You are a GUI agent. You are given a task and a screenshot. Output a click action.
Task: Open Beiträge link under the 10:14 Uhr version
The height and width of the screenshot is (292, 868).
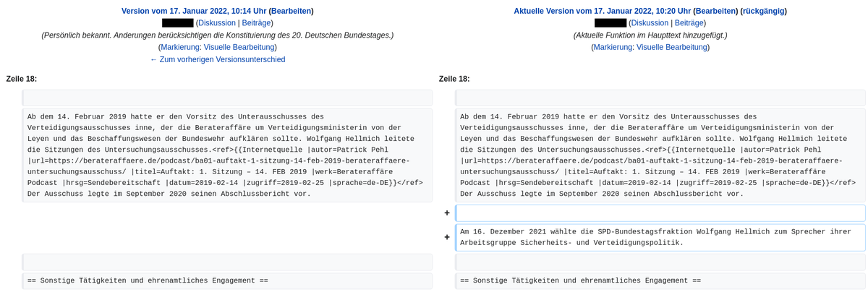coord(256,23)
